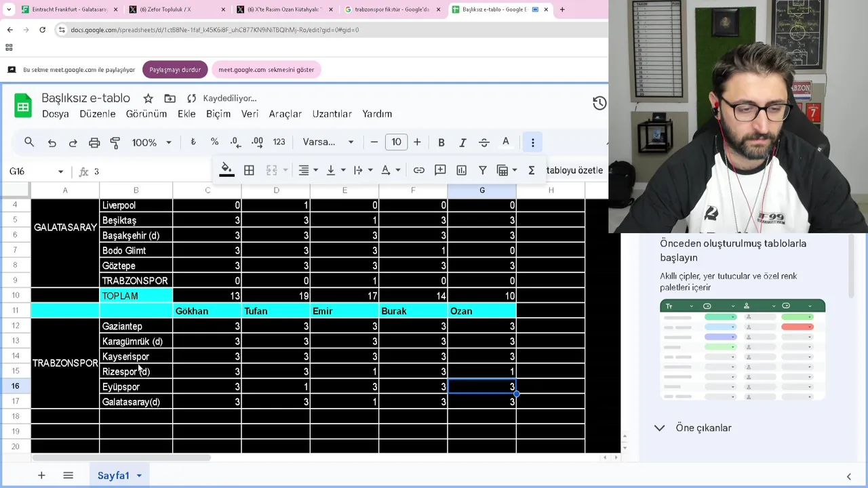Open vertical align dropdown
868x488 pixels.
[x=336, y=170]
